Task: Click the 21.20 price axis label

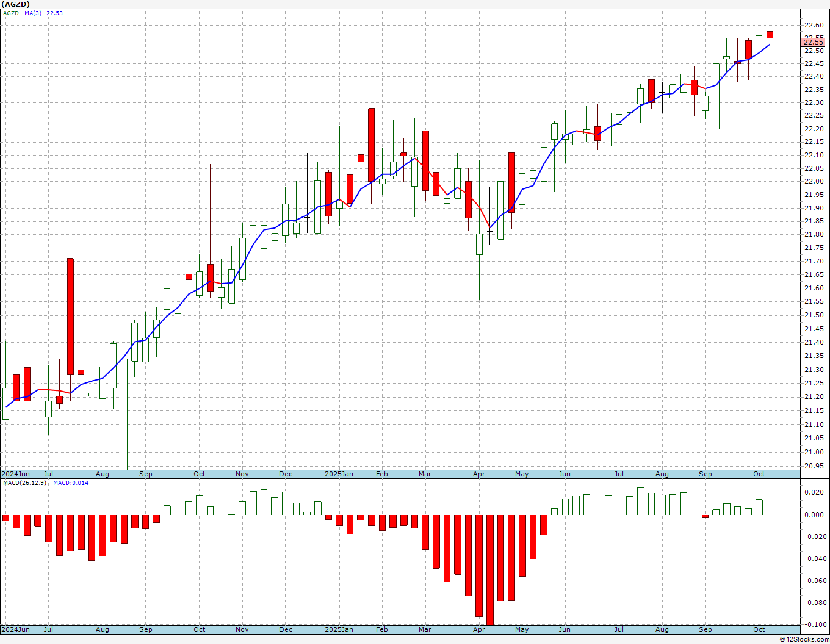Action: click(814, 396)
